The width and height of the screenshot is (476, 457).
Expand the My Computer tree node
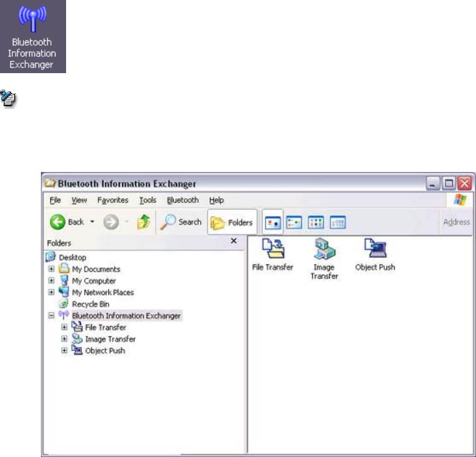[x=51, y=280]
